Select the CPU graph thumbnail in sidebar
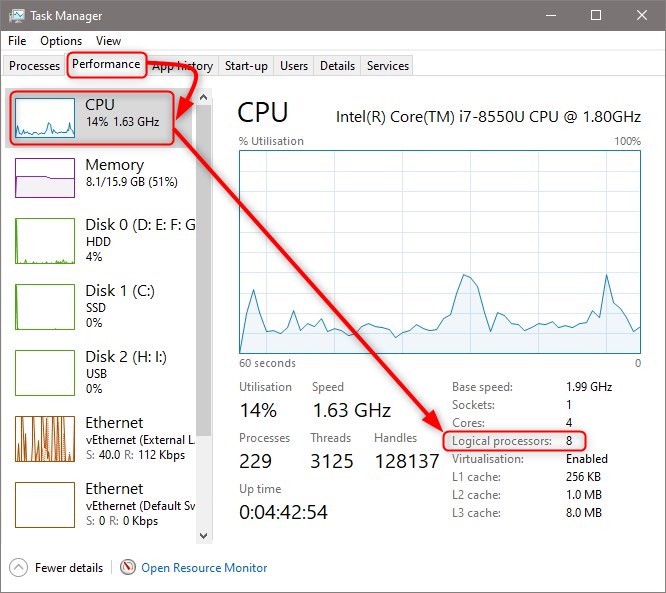Image resolution: width=666 pixels, height=593 pixels. point(45,118)
